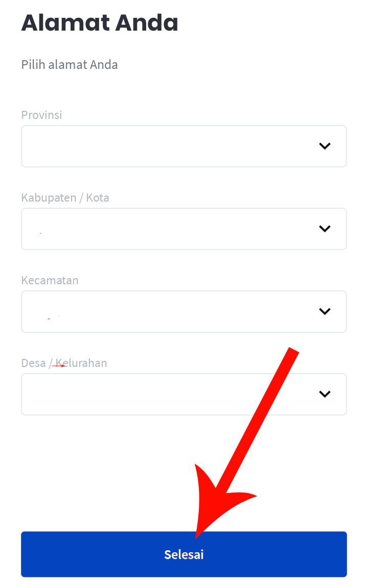The image size is (368, 588).
Task: Click the Selesai text on the button
Action: point(184,554)
